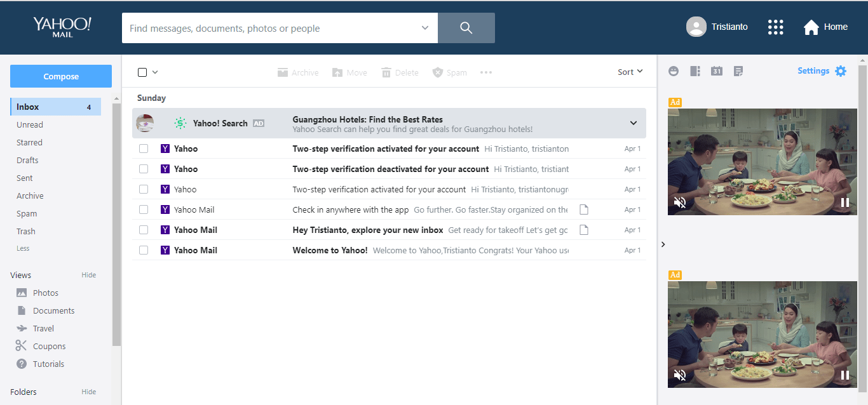Expand the Guangzhou Hotels ad chevron
The image size is (868, 405).
(634, 123)
